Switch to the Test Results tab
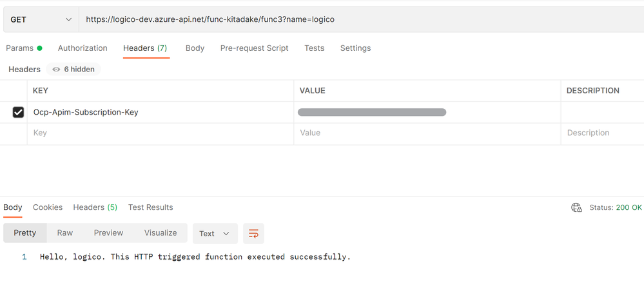 click(151, 207)
